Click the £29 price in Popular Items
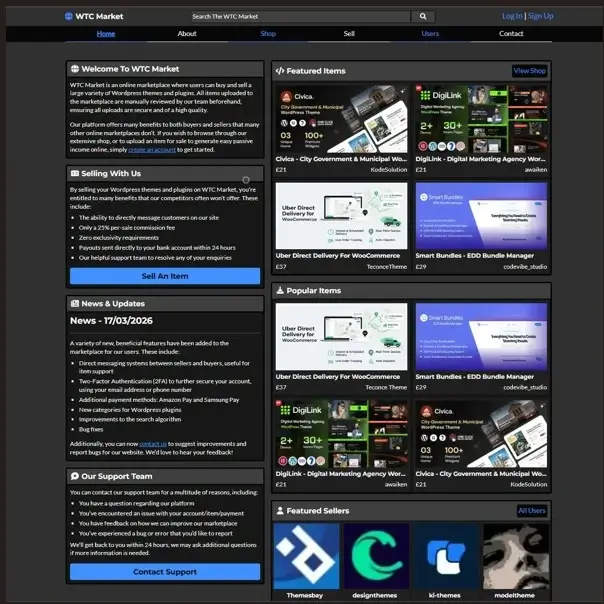Screen dimensions: 604x604 (x=421, y=388)
